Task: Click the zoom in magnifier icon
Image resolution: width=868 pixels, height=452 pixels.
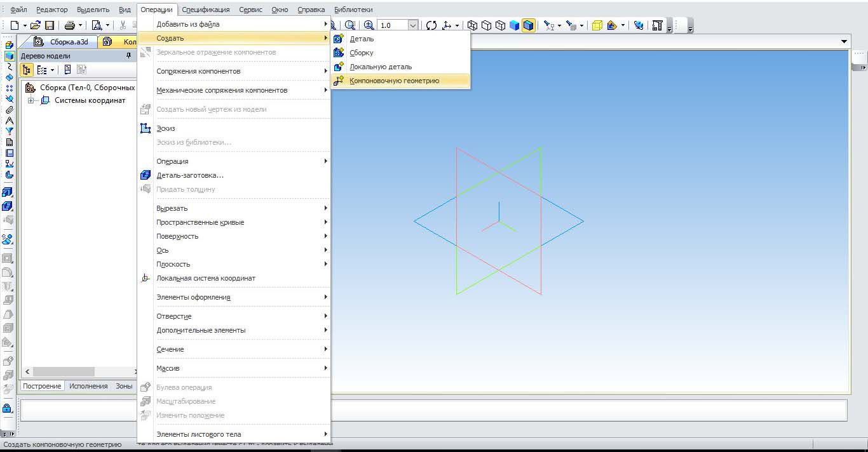Action: click(x=369, y=25)
